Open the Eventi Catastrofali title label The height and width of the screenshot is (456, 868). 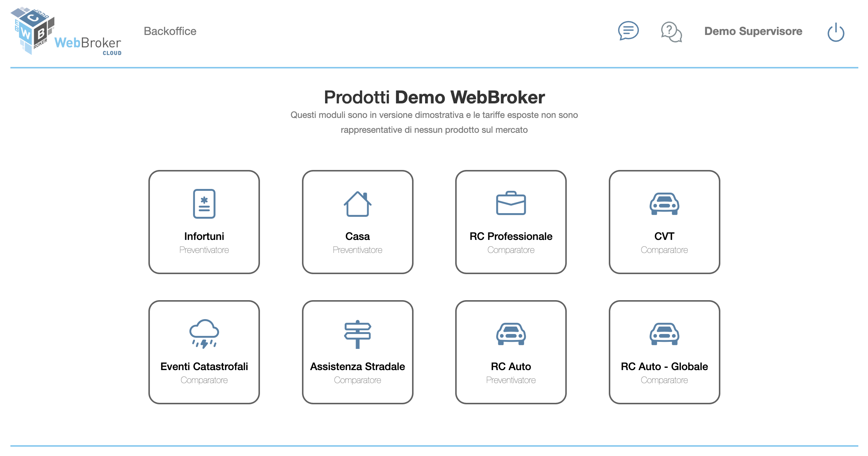204,366
